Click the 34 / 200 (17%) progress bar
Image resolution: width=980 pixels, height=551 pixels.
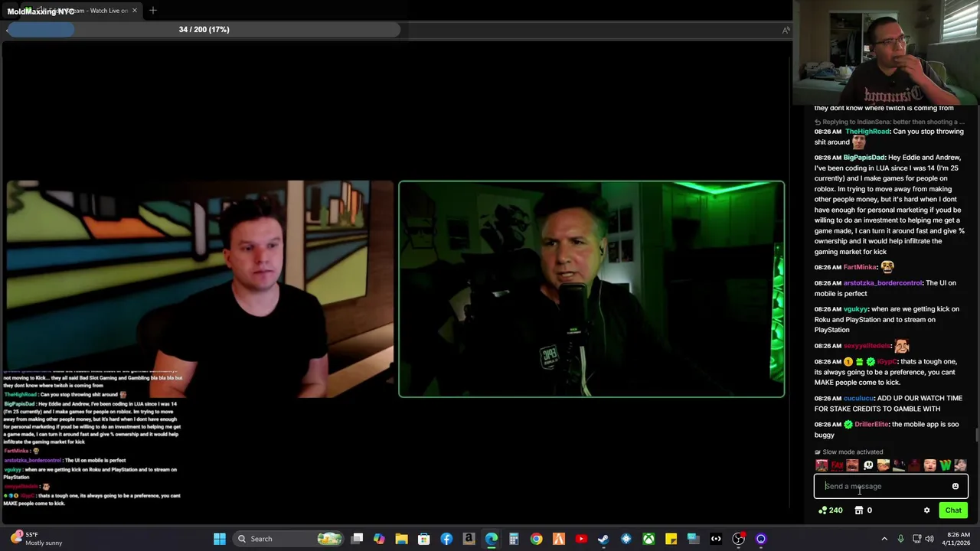point(204,29)
